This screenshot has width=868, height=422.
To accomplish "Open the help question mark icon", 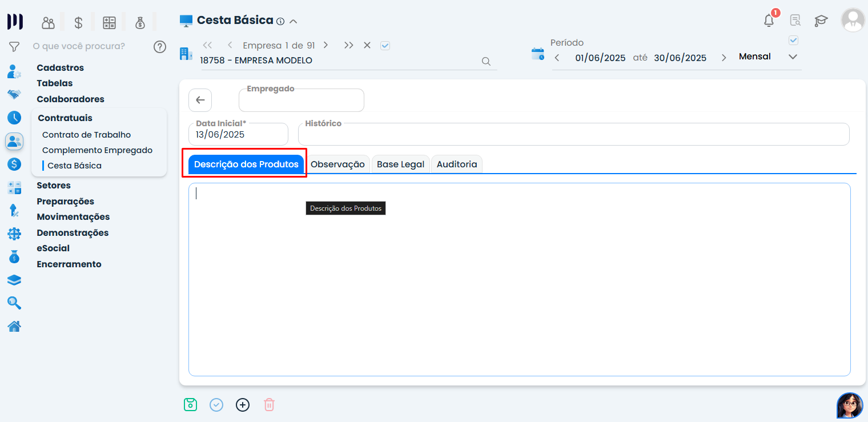I will (x=160, y=46).
